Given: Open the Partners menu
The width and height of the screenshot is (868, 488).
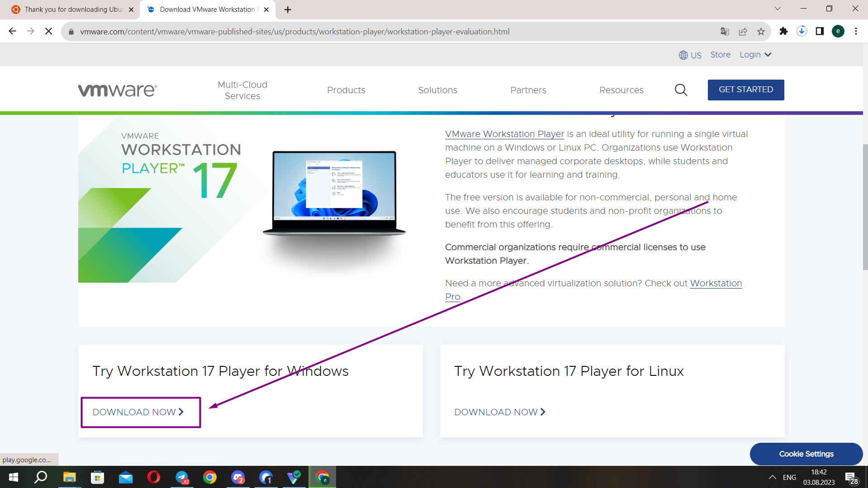Looking at the screenshot, I should pyautogui.click(x=528, y=90).
